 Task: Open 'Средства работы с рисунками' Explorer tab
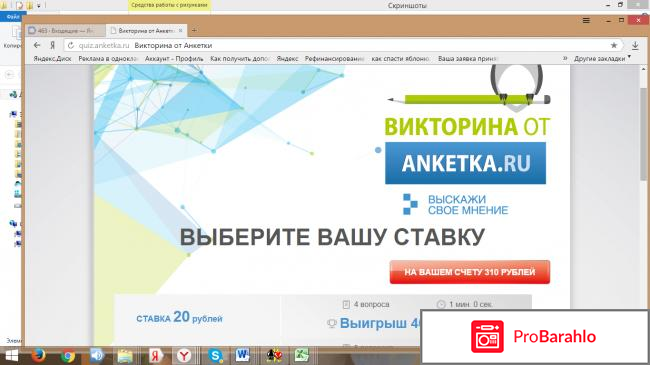pyautogui.click(x=169, y=5)
